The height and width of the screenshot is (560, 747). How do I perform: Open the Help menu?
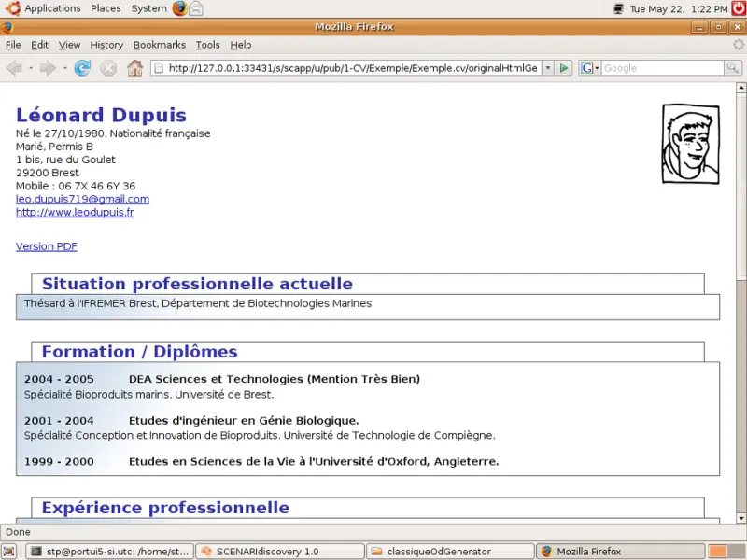pyautogui.click(x=241, y=45)
